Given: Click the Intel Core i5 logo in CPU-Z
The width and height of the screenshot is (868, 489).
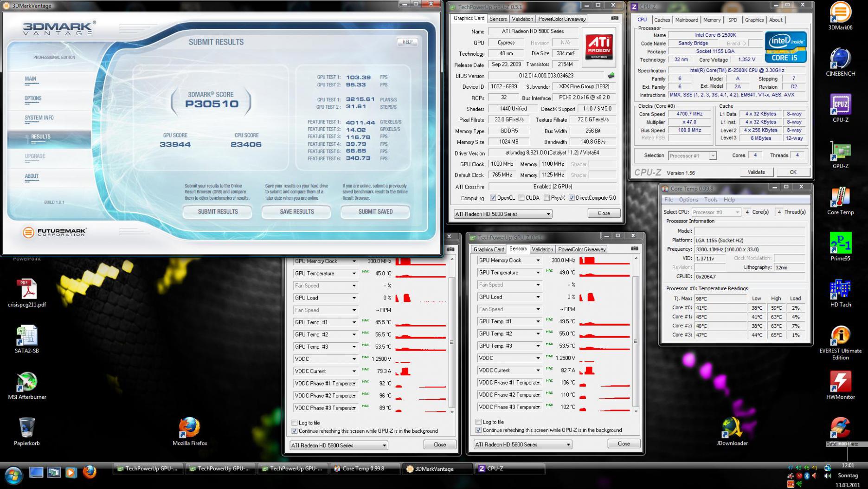Looking at the screenshot, I should tap(785, 47).
